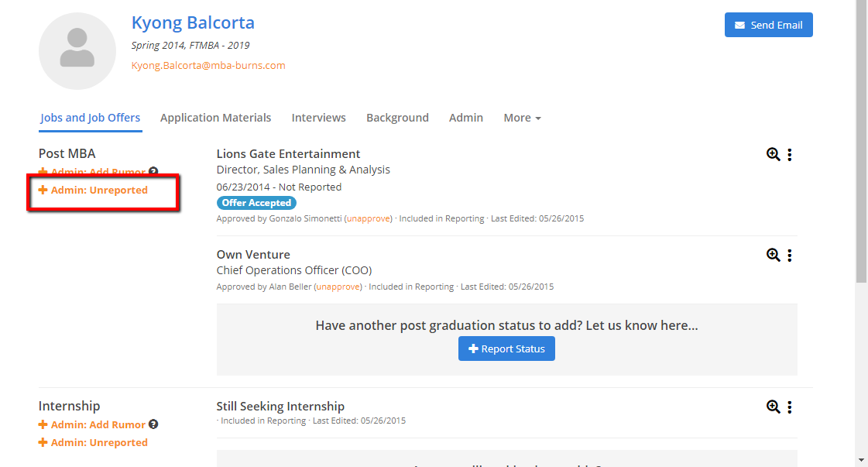Click the user profile avatar

pos(77,51)
